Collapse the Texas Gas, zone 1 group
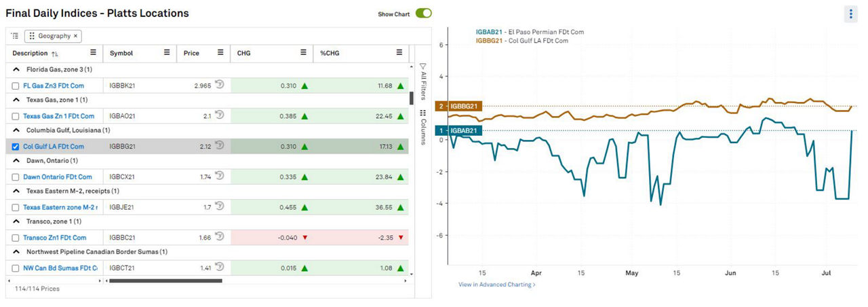Image resolution: width=868 pixels, height=307 pixels. click(16, 100)
